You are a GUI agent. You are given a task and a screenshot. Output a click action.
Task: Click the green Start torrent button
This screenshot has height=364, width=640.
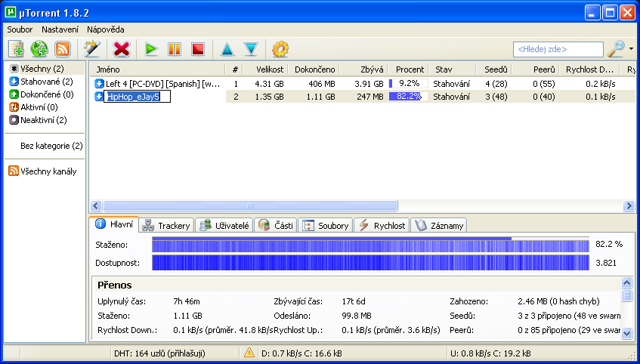click(151, 49)
